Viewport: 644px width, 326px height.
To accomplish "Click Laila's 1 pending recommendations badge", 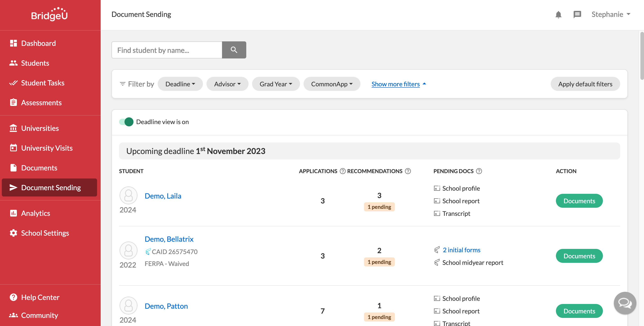I will [x=379, y=207].
